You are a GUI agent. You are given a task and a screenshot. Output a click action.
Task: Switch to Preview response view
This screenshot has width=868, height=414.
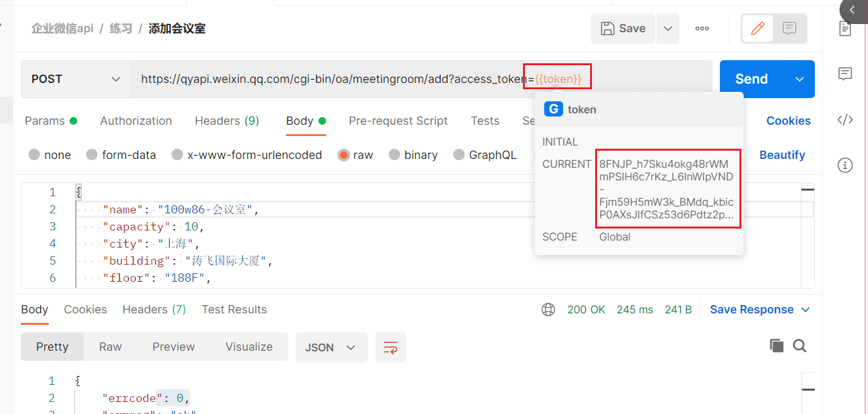coord(173,347)
